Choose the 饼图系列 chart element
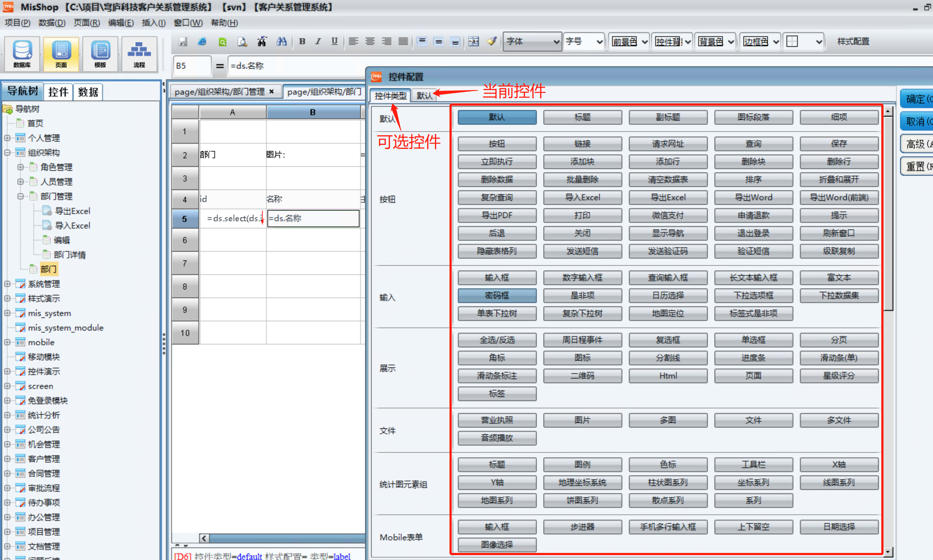The height and width of the screenshot is (560, 933). (x=583, y=500)
